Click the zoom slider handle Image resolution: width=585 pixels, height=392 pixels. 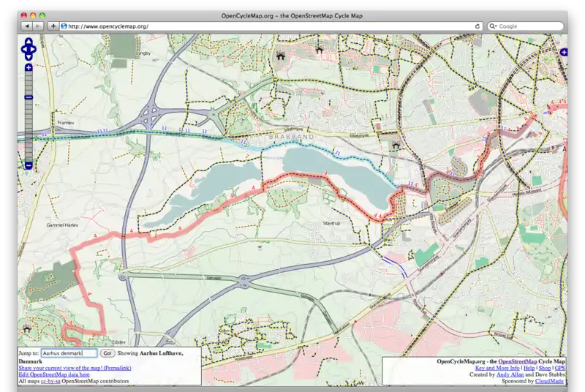click(x=29, y=97)
